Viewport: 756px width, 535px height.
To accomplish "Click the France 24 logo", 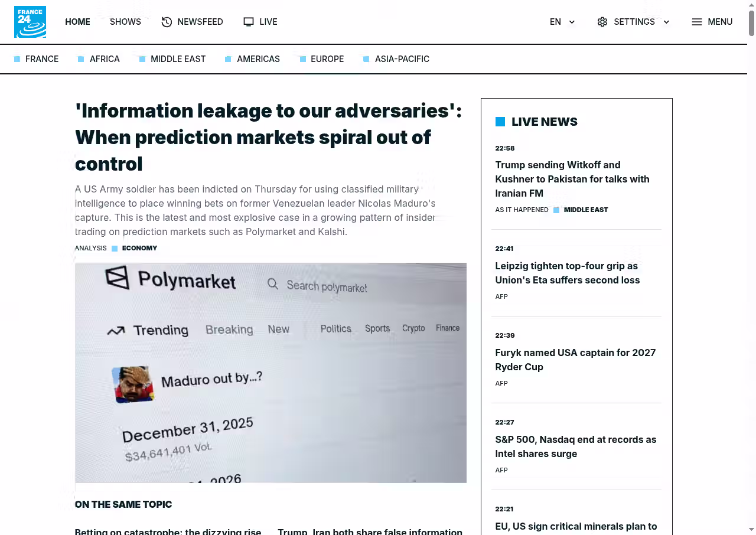I will [x=30, y=22].
